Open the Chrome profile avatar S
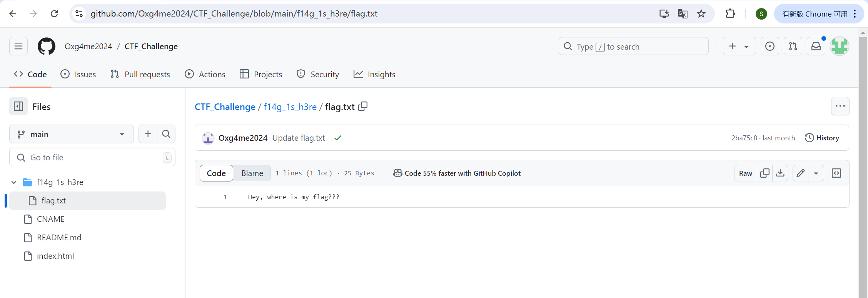This screenshot has width=868, height=298. click(x=761, y=14)
